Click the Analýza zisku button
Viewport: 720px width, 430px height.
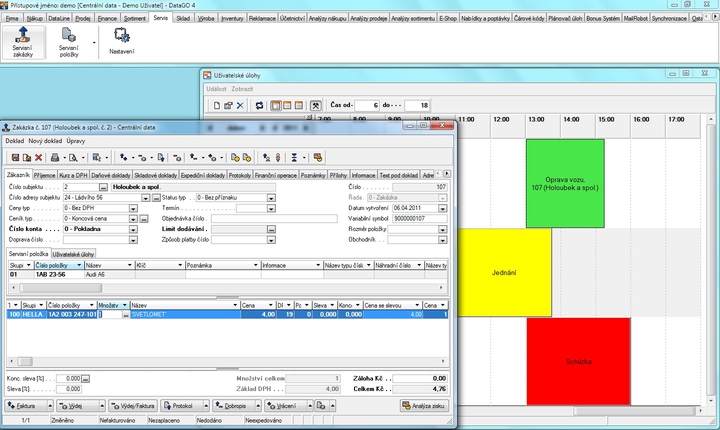(424, 406)
